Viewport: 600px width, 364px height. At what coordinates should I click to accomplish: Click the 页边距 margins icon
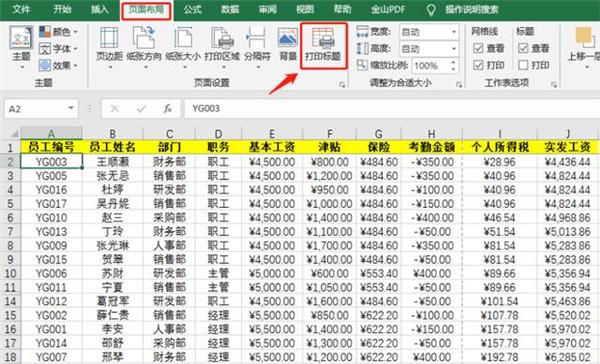[109, 38]
